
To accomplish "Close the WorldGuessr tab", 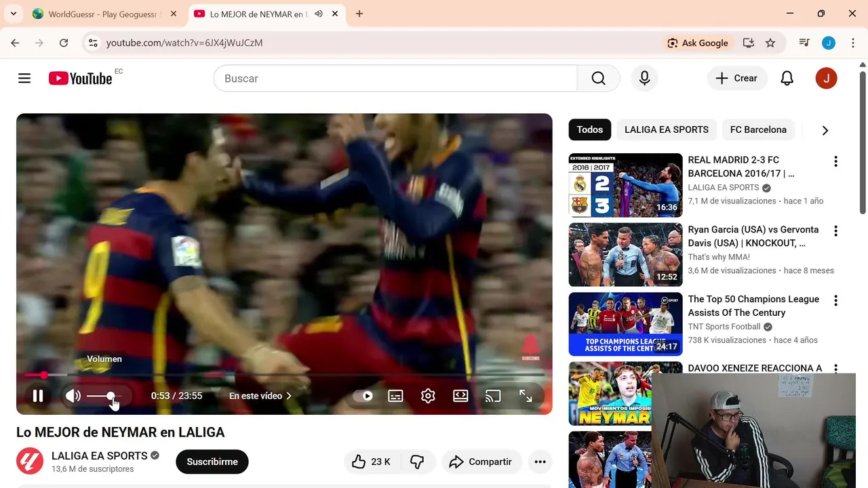I will 173,14.
